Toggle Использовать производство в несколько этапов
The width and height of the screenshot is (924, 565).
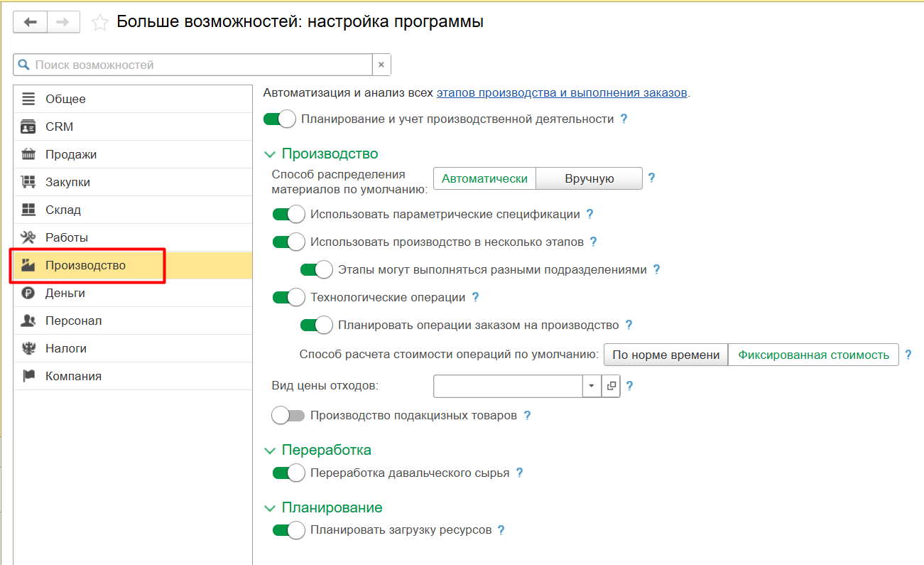288,242
